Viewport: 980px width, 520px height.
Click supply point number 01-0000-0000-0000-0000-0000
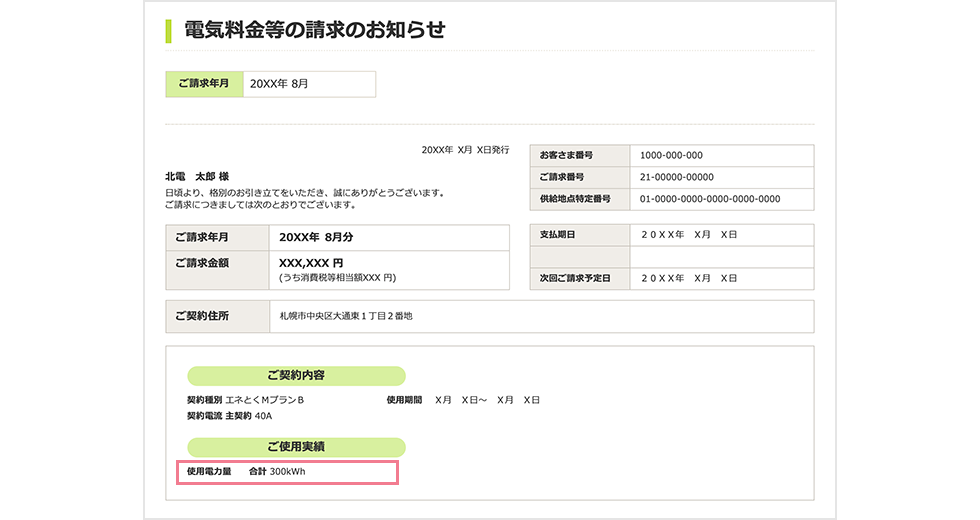tap(710, 199)
